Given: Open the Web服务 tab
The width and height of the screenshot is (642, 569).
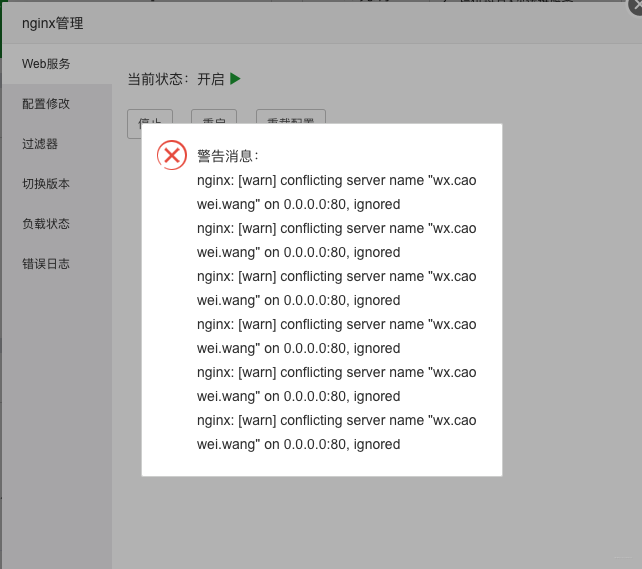Looking at the screenshot, I should 57,64.
